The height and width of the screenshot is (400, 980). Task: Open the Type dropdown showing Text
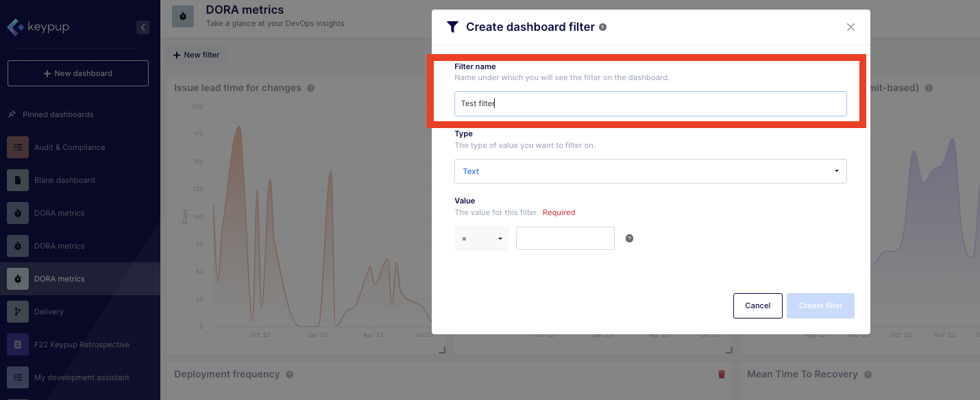pos(650,171)
